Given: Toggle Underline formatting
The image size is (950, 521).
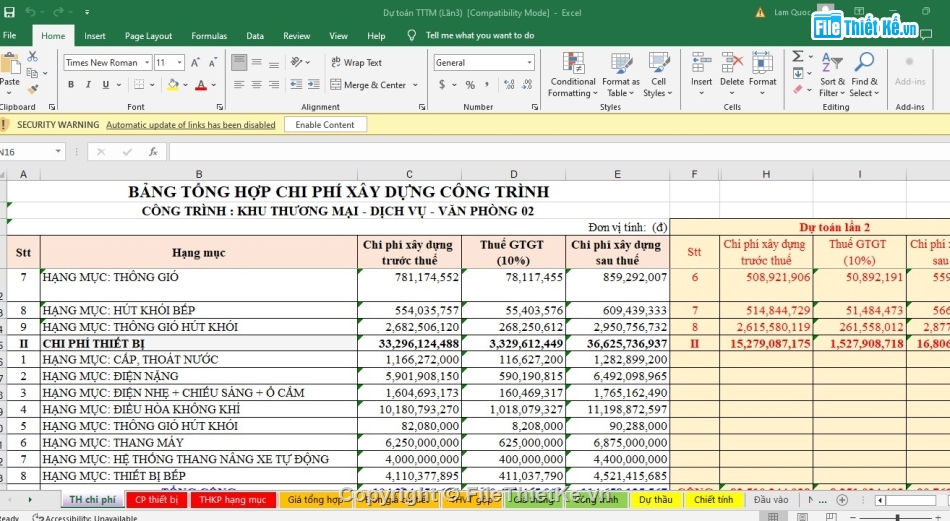Looking at the screenshot, I should tap(105, 85).
